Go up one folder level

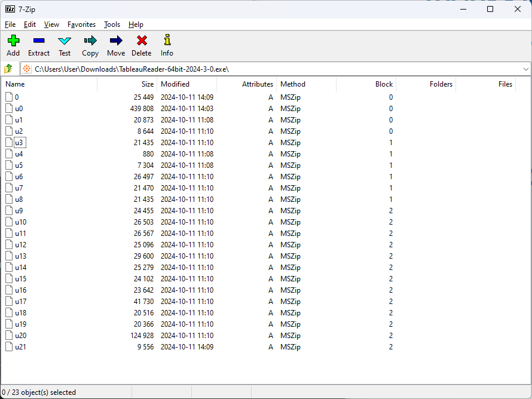pos(8,69)
